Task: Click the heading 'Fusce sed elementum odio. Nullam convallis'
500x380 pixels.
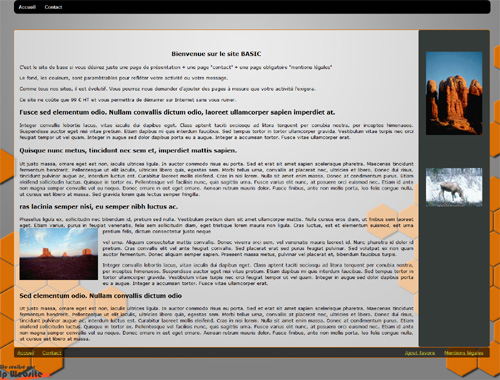Action: click(177, 112)
